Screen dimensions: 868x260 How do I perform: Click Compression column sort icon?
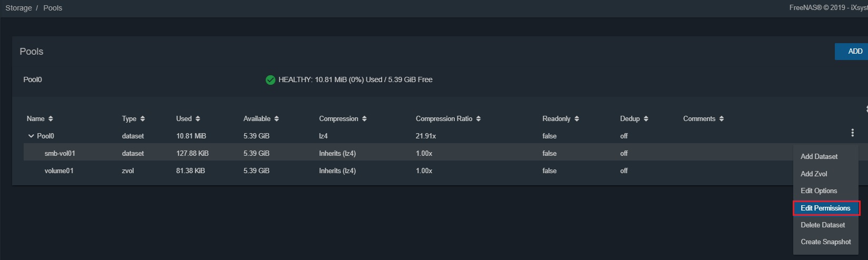pos(364,119)
